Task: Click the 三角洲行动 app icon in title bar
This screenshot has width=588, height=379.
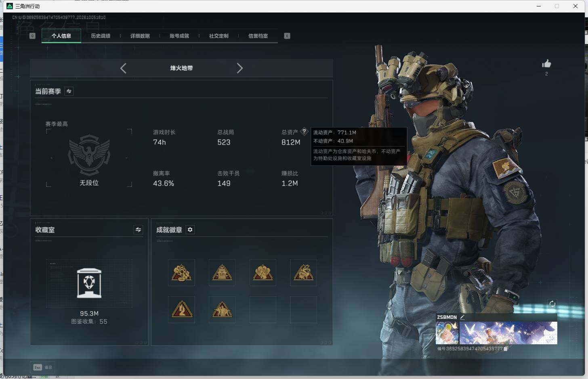Action: coord(10,6)
